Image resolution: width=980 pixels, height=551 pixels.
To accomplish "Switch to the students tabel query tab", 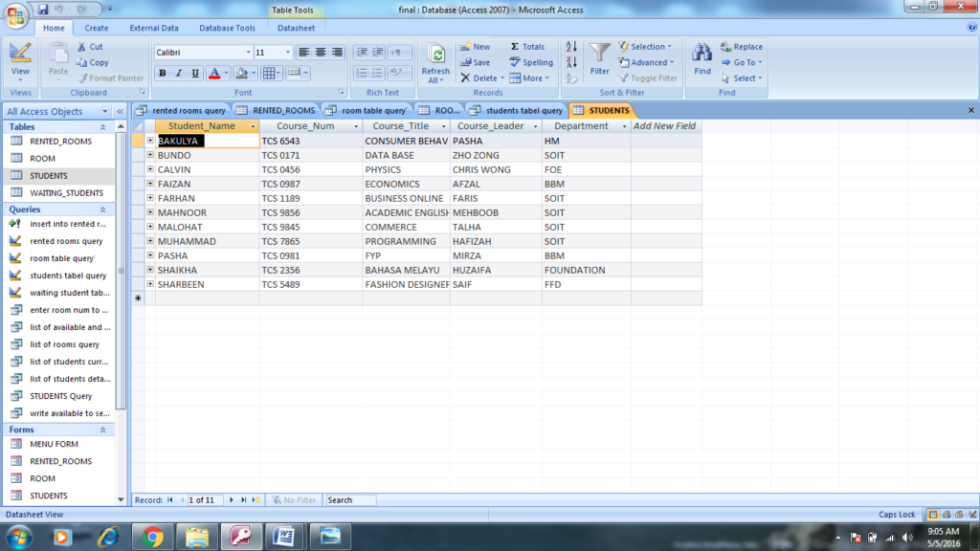I will tap(517, 111).
